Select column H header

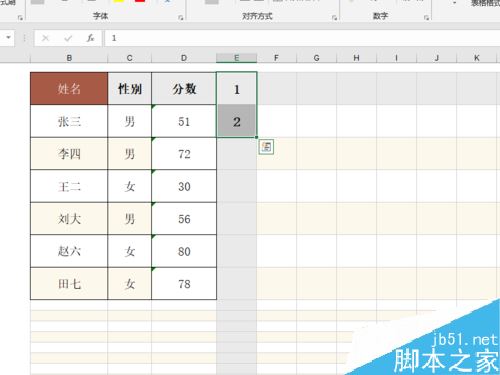(x=357, y=58)
